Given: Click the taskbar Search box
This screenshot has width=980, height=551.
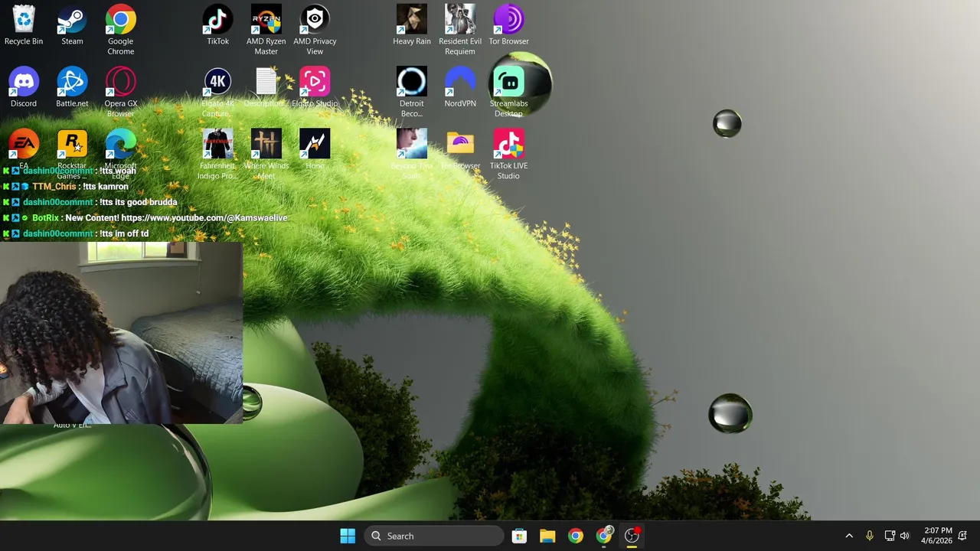Looking at the screenshot, I should (x=434, y=536).
